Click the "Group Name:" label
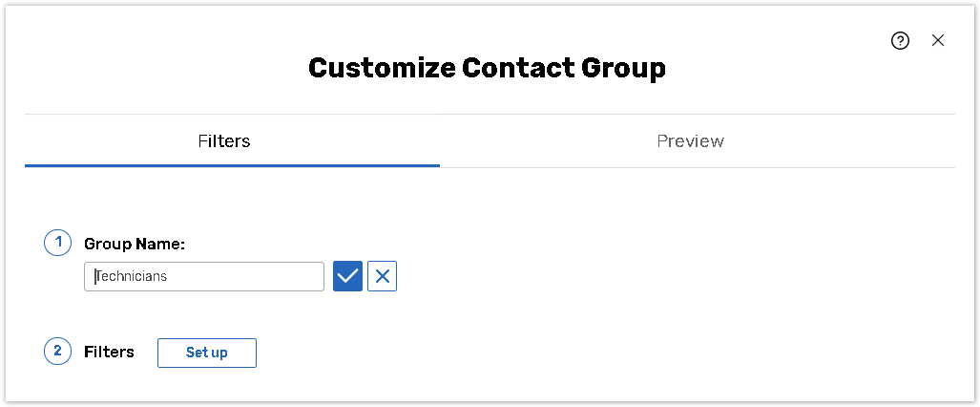This screenshot has width=980, height=407. pyautogui.click(x=135, y=245)
